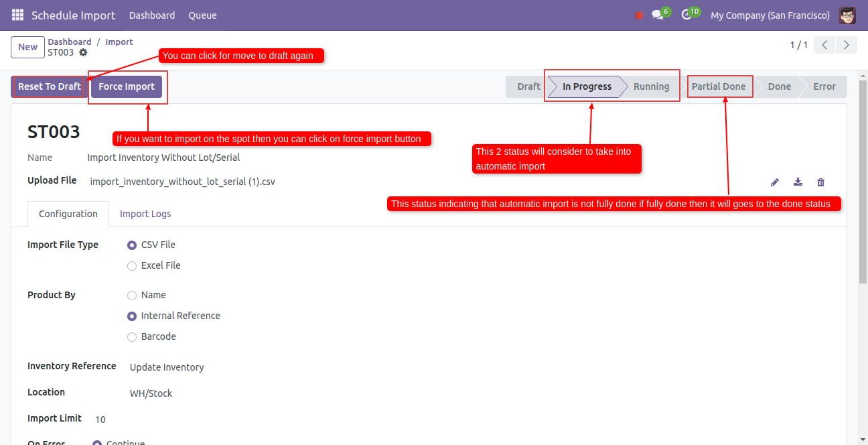Follow the Dashboard breadcrumb link
The image size is (868, 445).
pyautogui.click(x=70, y=42)
